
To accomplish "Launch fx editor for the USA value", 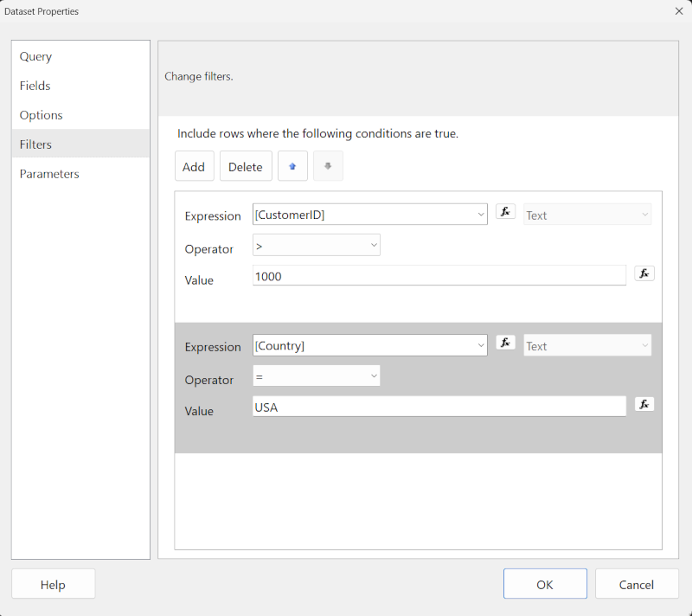I will pyautogui.click(x=644, y=404).
